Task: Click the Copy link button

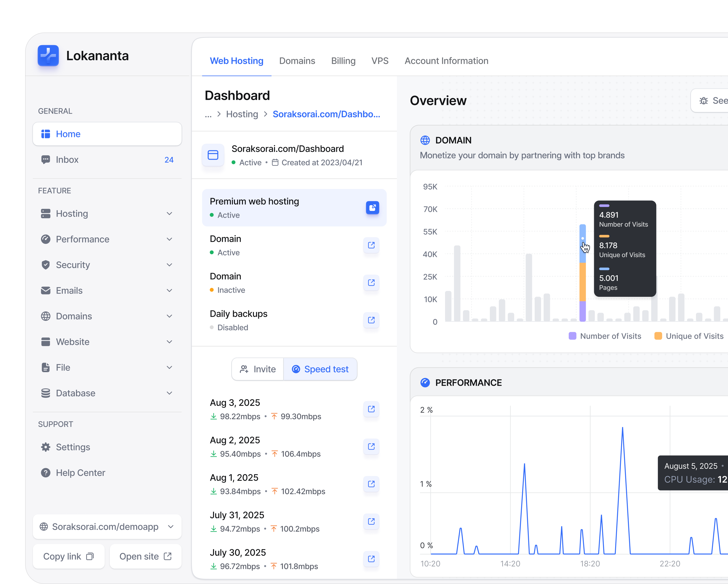Action: pyautogui.click(x=68, y=556)
